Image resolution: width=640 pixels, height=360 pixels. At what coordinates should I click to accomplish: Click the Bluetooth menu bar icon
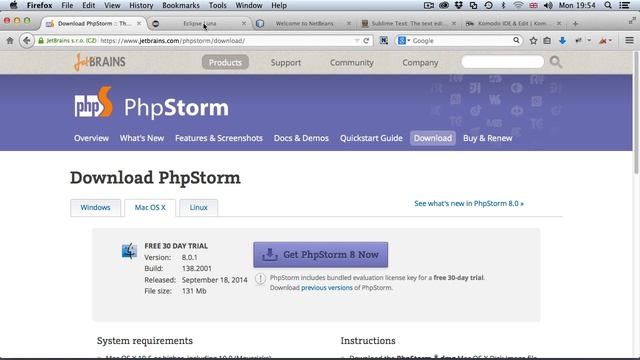503,5
